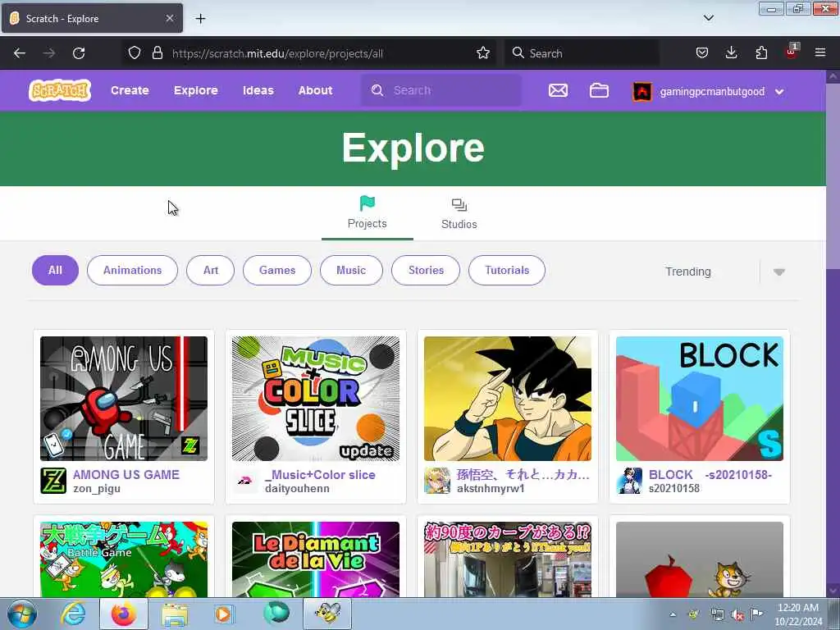Open a new browser tab
The height and width of the screenshot is (630, 840).
(200, 19)
